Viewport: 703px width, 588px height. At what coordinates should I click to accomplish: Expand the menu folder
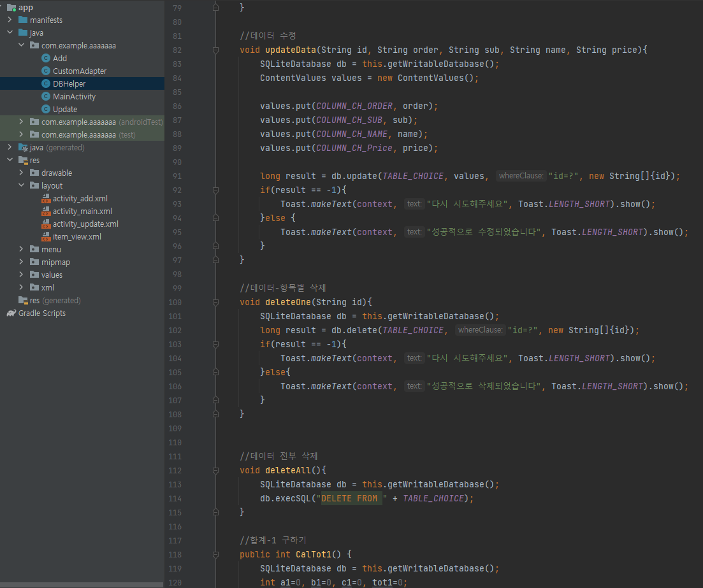(x=21, y=248)
